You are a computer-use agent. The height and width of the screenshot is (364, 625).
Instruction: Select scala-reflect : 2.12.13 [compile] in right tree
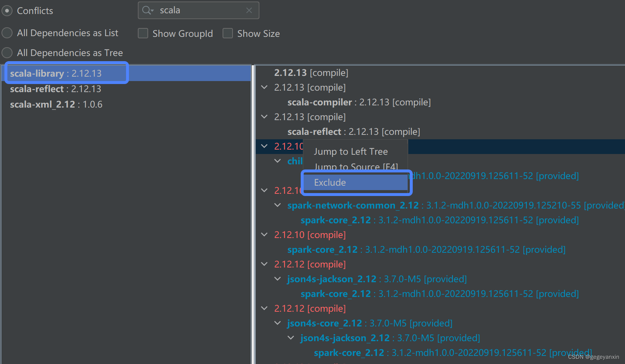click(x=354, y=132)
